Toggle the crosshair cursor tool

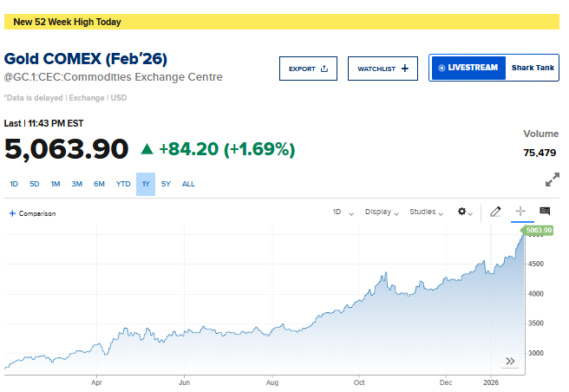click(x=520, y=212)
